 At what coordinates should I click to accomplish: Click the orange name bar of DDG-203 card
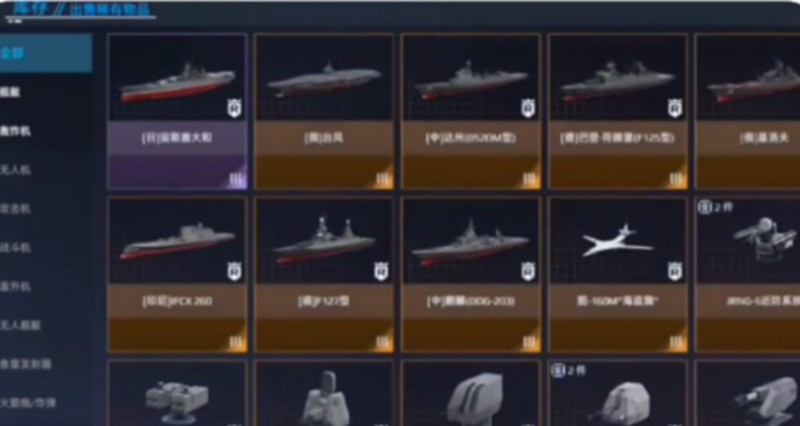click(x=471, y=301)
